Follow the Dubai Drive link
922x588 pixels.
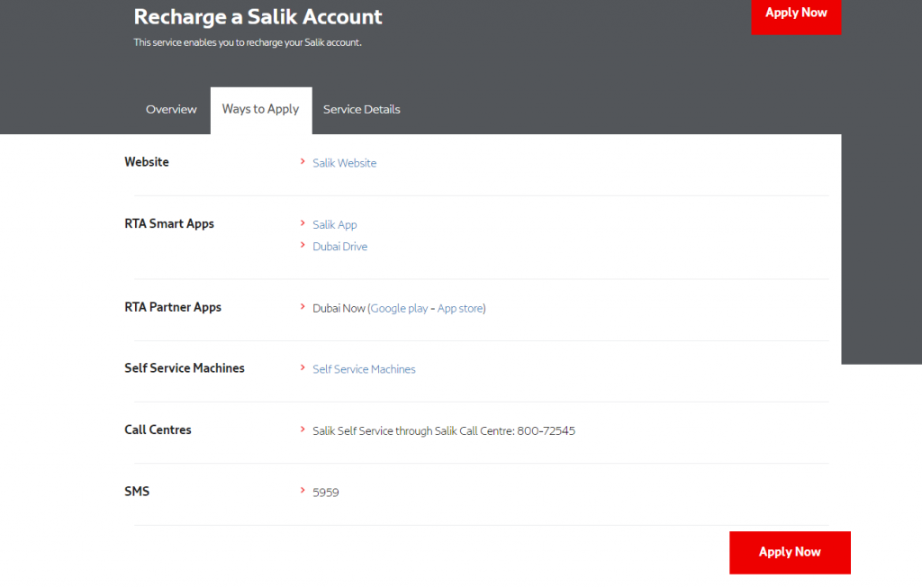coord(339,247)
